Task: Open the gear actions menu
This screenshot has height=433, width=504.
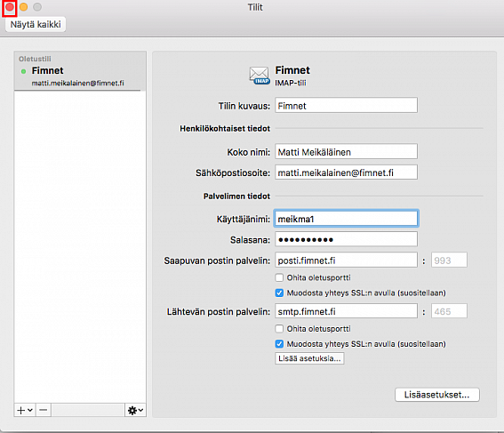Action: (x=135, y=410)
